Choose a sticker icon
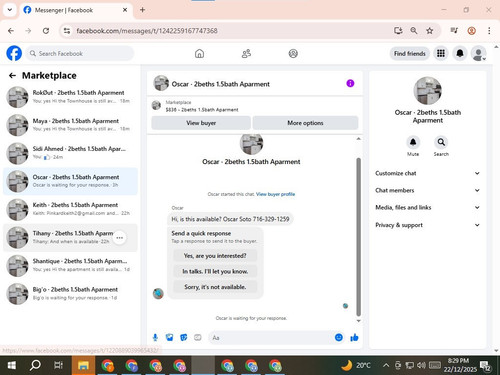500x375 pixels. tap(184, 338)
